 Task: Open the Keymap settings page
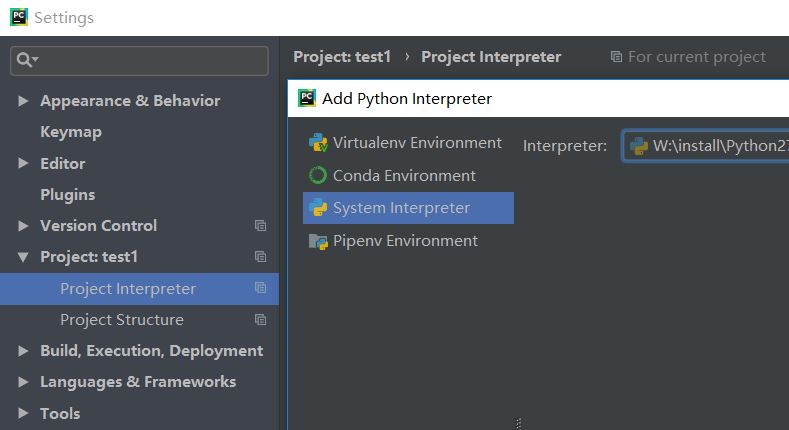coord(70,132)
